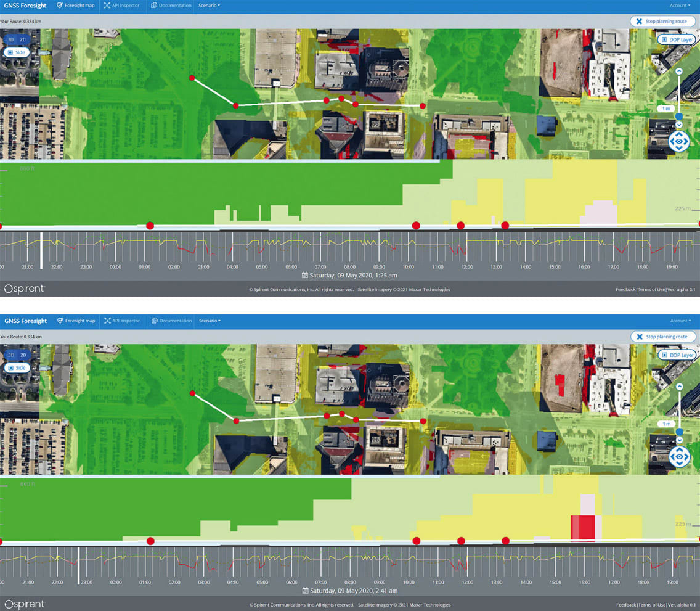Open Documentation tab in lower screenshot

(x=172, y=321)
